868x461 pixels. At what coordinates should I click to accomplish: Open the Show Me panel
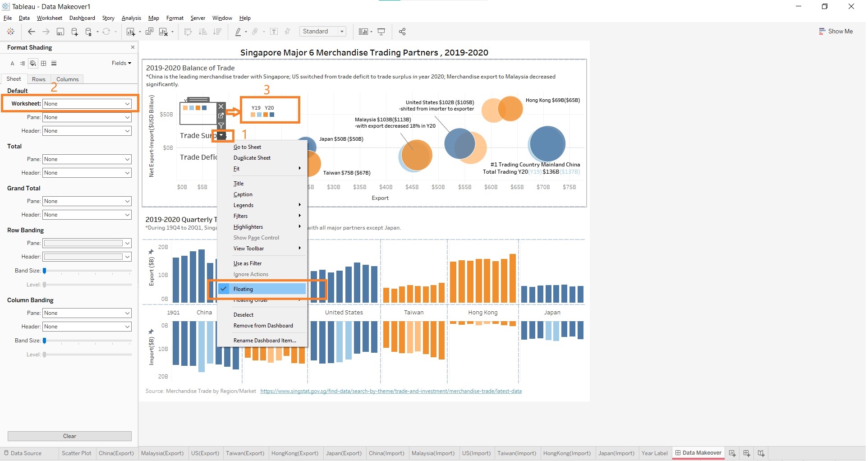[836, 32]
